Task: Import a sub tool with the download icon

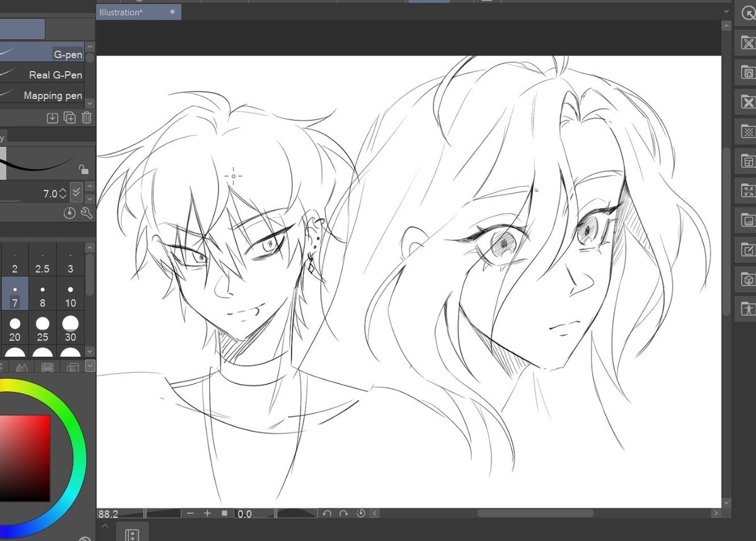Action: pyautogui.click(x=52, y=117)
